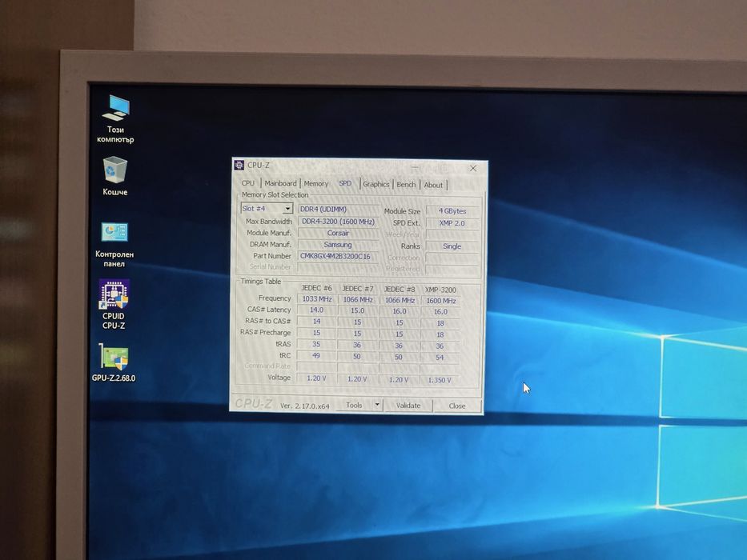Image resolution: width=747 pixels, height=560 pixels.
Task: Click the CPU-Z title bar app icon
Action: [x=239, y=166]
